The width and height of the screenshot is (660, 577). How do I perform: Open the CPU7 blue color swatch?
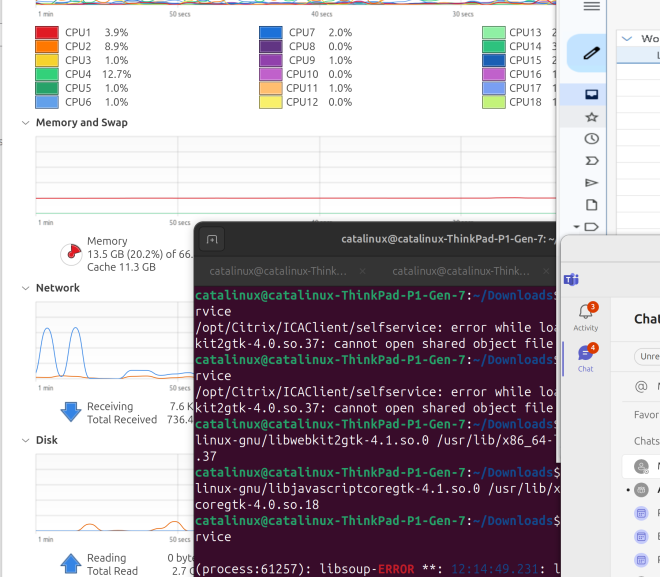coord(271,32)
